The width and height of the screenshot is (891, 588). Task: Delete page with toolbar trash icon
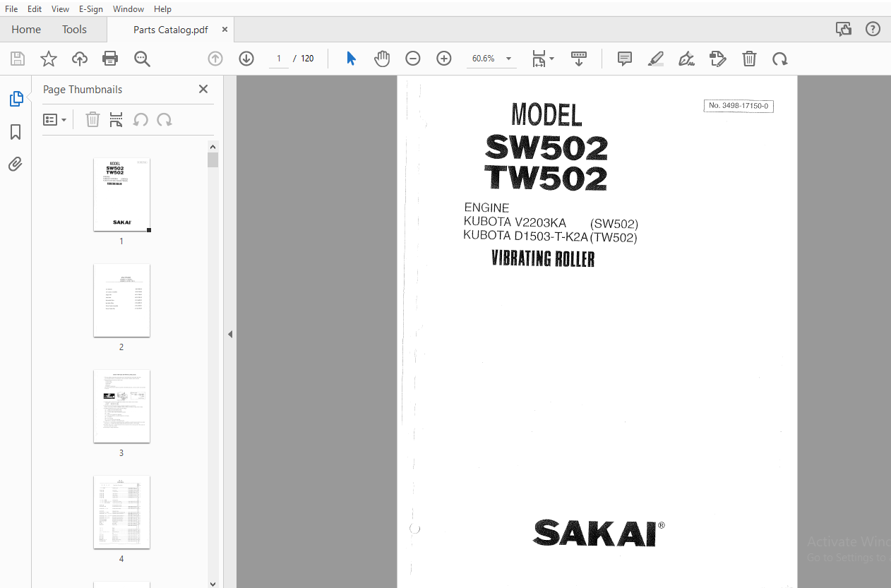tap(749, 59)
